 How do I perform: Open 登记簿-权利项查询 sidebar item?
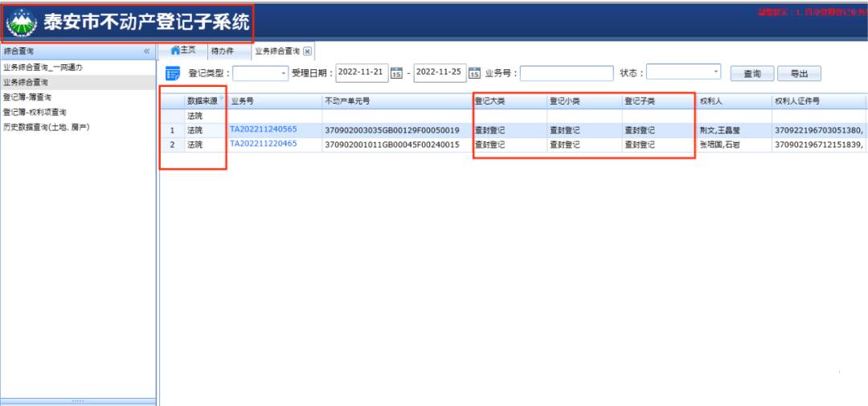click(x=35, y=113)
